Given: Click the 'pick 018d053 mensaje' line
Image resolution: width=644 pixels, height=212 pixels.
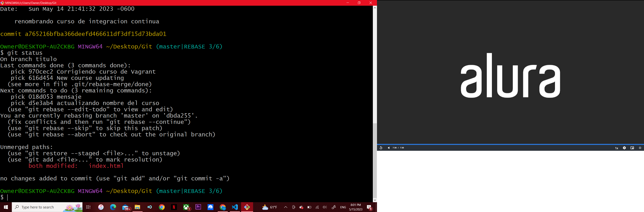Looking at the screenshot, I should pos(46,97).
